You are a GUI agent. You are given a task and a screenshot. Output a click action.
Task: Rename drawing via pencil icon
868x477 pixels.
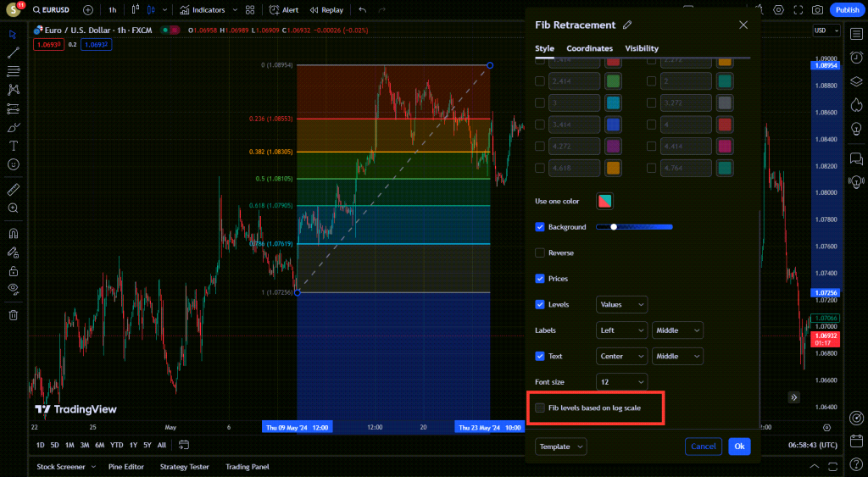(x=627, y=25)
